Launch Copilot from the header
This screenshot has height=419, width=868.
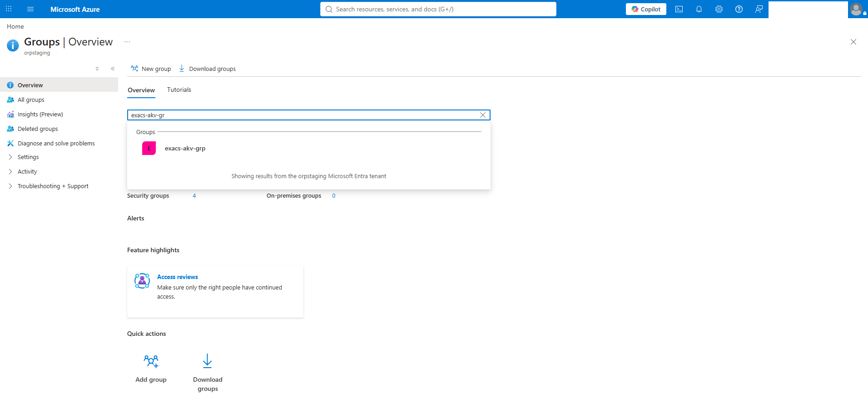click(646, 9)
